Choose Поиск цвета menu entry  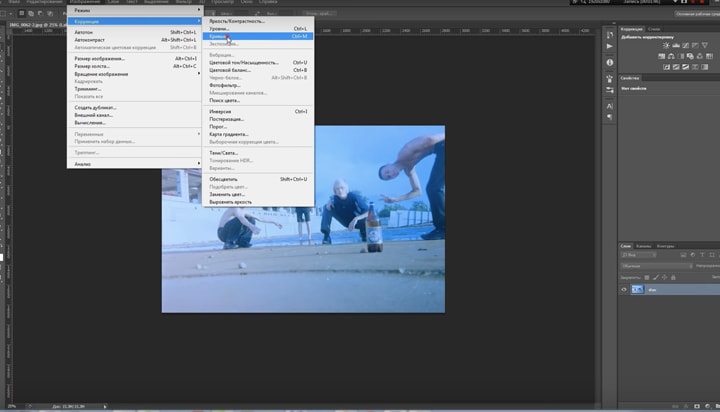click(258, 100)
